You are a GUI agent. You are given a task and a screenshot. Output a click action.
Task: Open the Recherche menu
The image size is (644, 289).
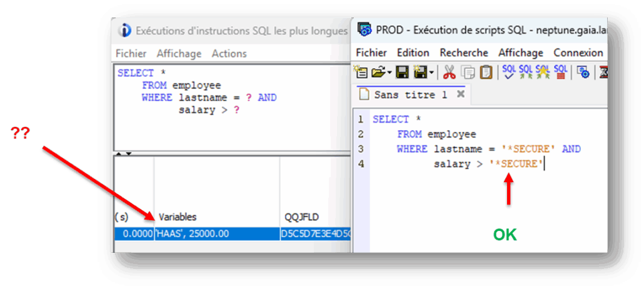[463, 53]
